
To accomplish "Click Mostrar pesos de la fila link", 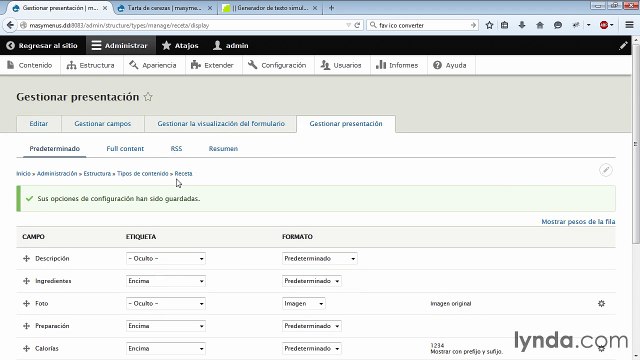I will pos(578,222).
